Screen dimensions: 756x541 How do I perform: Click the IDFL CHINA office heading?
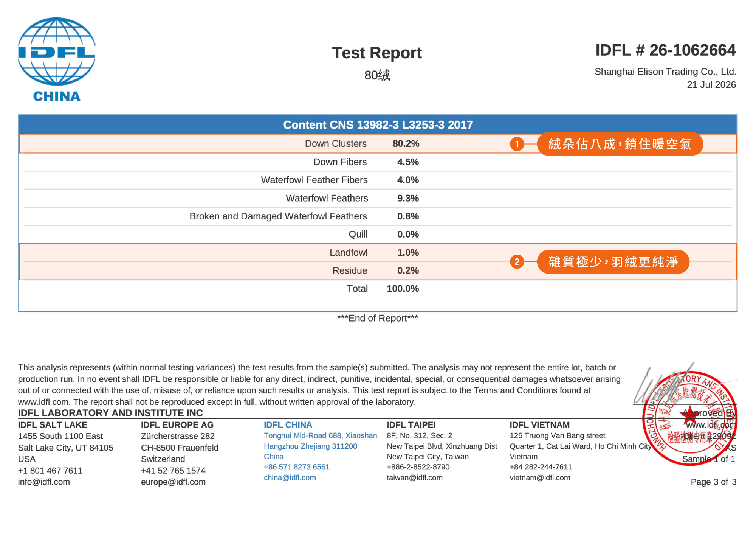click(288, 425)
